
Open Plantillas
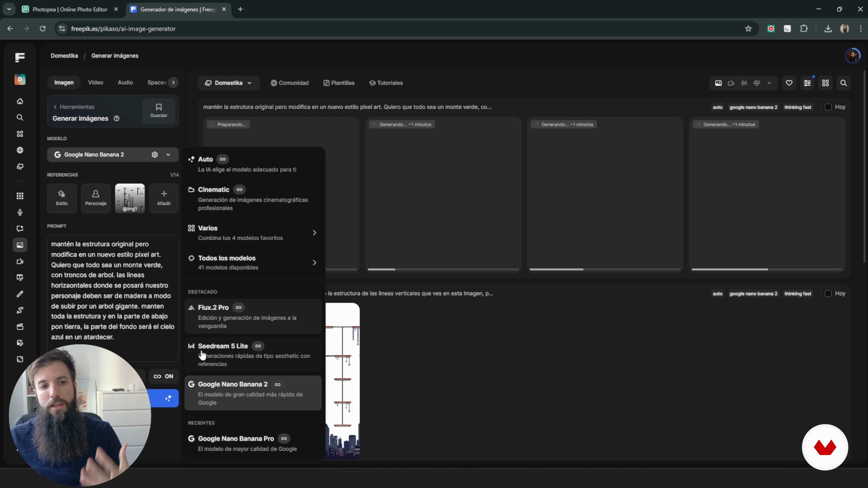coord(339,83)
